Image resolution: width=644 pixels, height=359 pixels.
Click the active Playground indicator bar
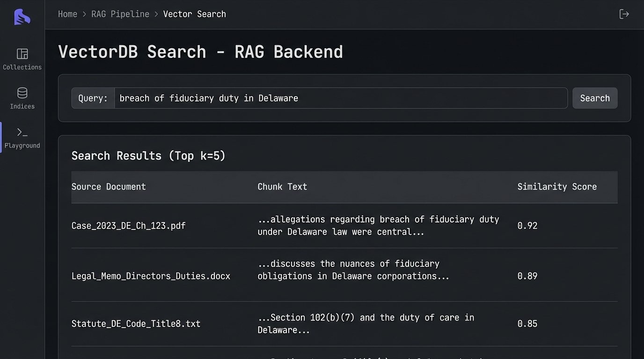click(1, 137)
